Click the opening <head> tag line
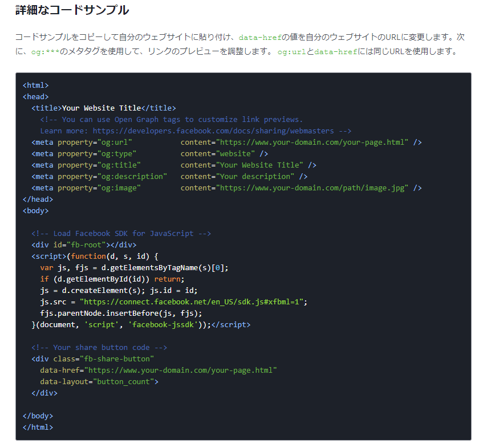The width and height of the screenshot is (479, 448). (36, 97)
